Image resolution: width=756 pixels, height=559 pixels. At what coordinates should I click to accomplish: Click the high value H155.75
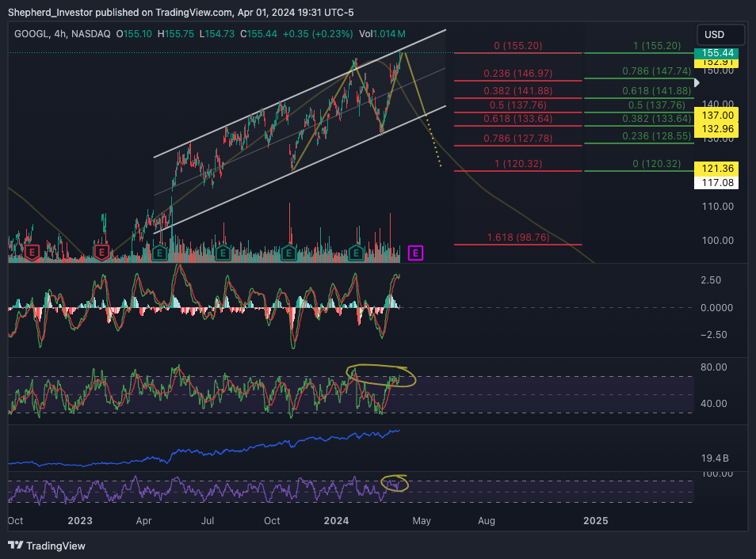(x=176, y=34)
